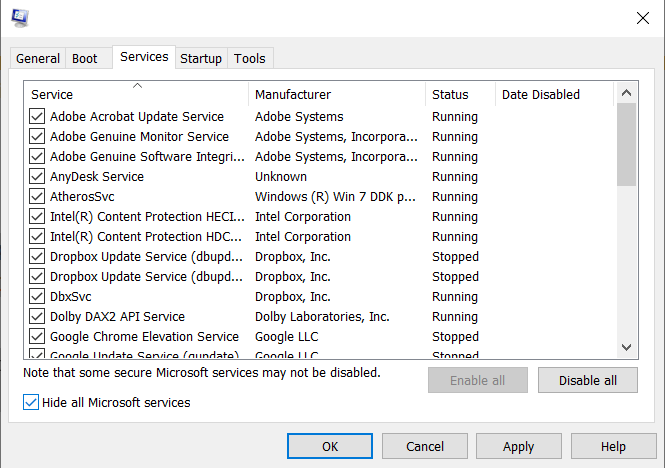
Task: Select the Adobe Acrobat Update Service row name
Action: (x=137, y=117)
